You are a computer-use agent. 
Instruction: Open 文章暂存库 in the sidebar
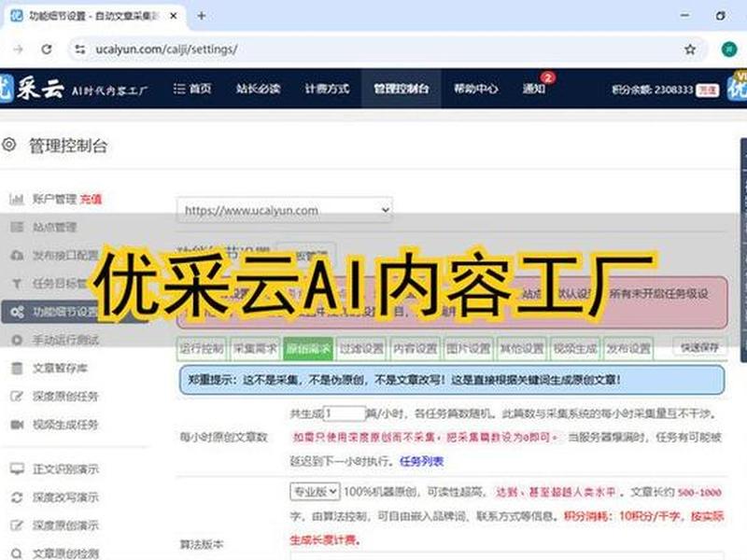60,368
